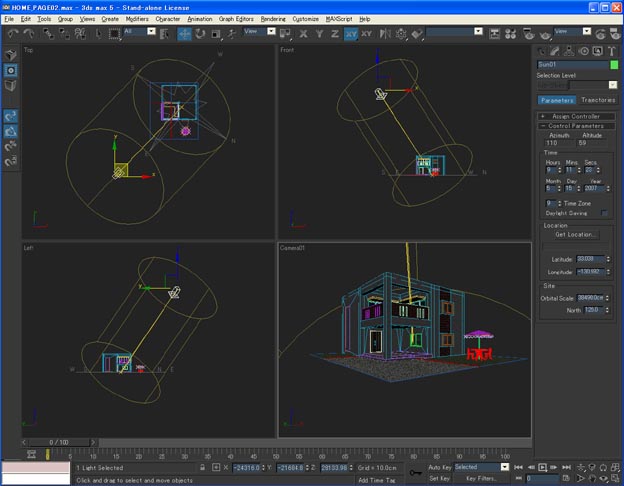Image resolution: width=624 pixels, height=486 pixels.
Task: Activate the Select and Link tool
Action: click(x=48, y=34)
